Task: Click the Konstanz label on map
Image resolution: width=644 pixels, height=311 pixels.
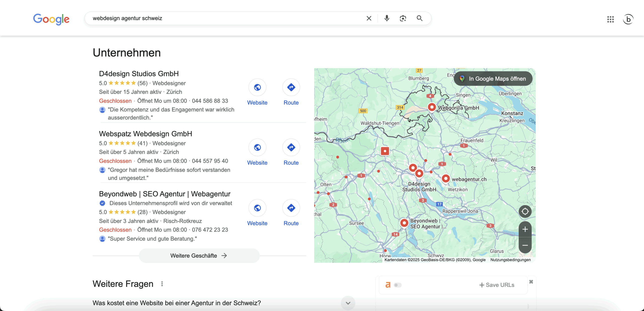Action: (x=512, y=113)
